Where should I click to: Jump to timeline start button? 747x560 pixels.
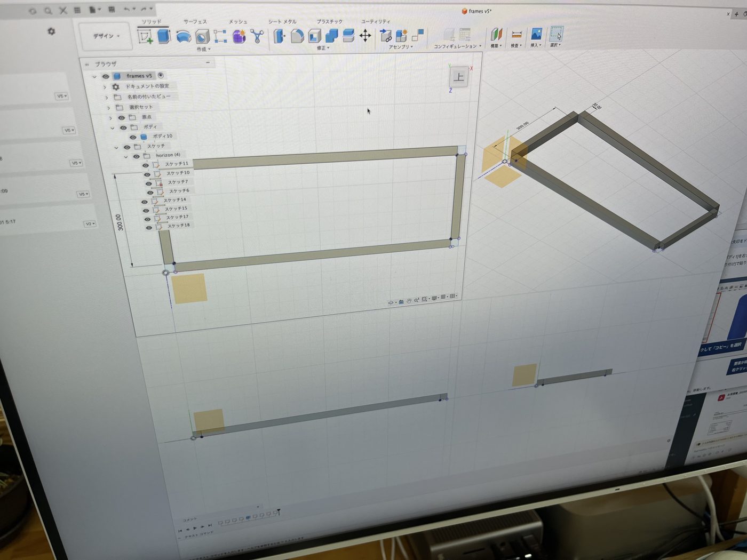(180, 531)
